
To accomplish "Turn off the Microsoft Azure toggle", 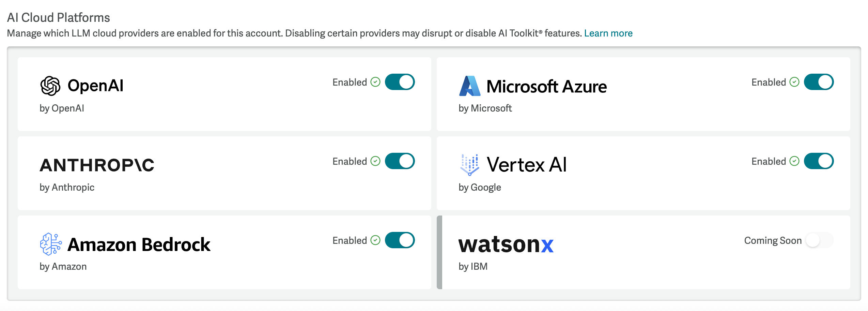I will click(819, 82).
